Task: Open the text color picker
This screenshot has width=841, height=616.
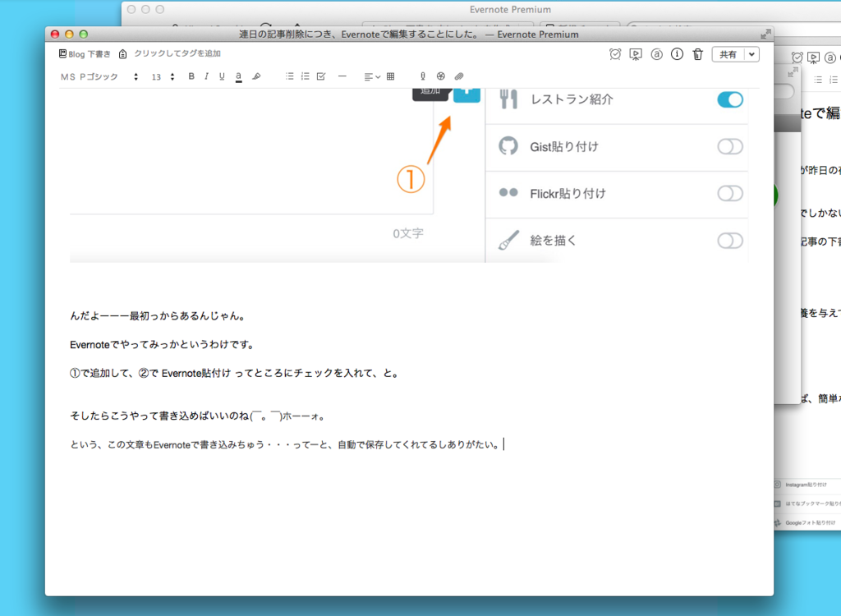Action: coord(239,76)
